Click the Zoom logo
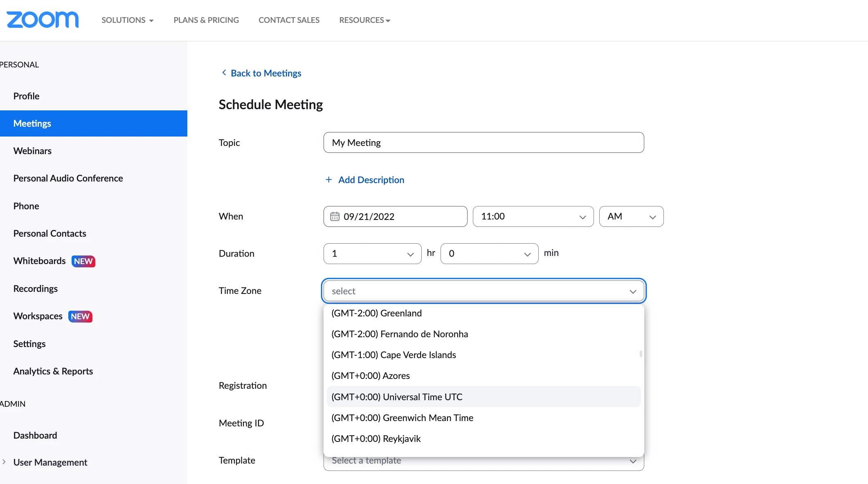 [x=43, y=20]
